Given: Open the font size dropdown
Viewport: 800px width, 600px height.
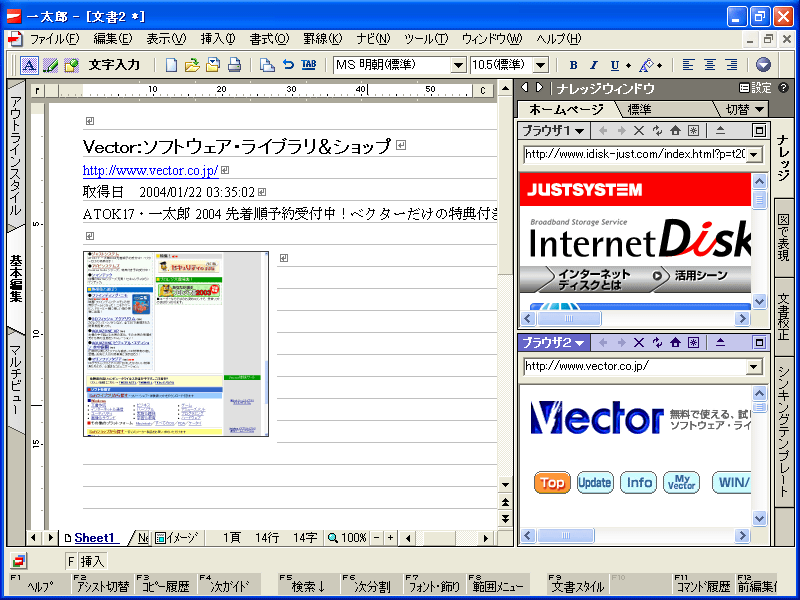Looking at the screenshot, I should 540,65.
